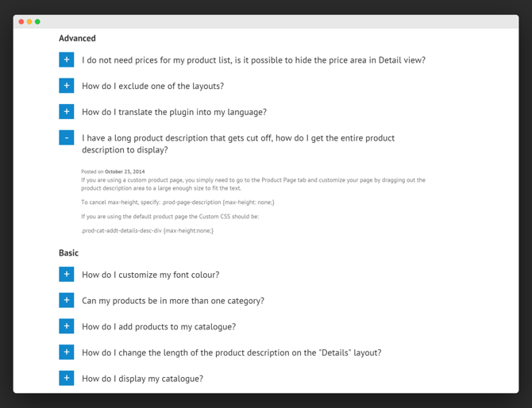Click plus icon beside display catalogue question

[x=66, y=378]
